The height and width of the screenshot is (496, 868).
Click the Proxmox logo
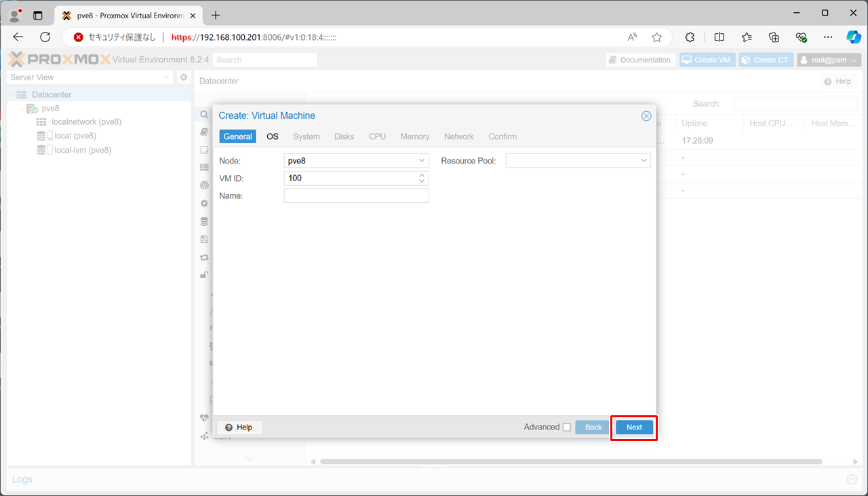coord(60,60)
